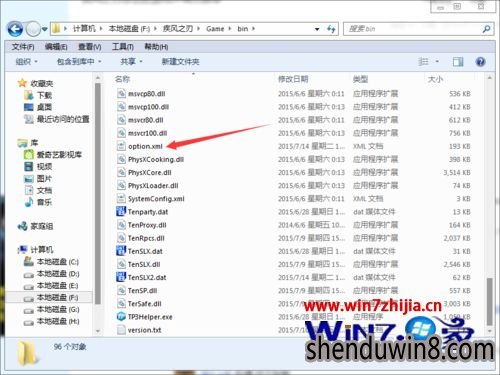The image size is (500, 375).
Task: Select the file named msvcr80.dll
Action: (x=146, y=120)
